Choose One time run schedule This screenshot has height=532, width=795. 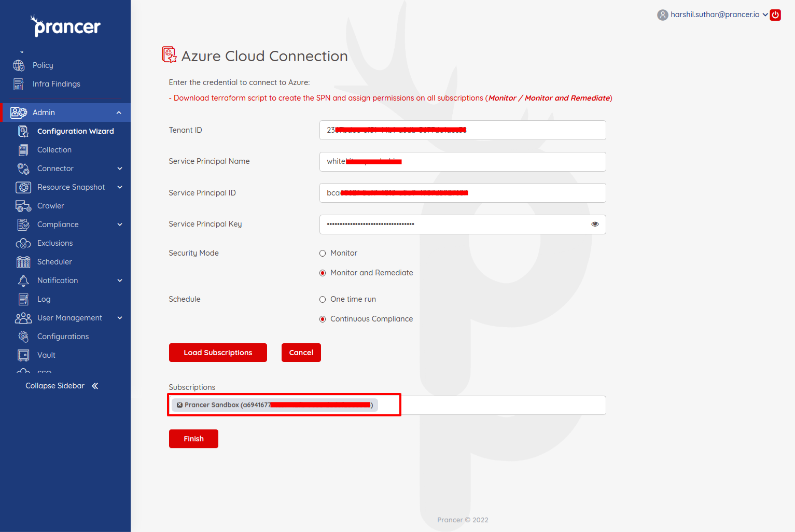point(323,299)
